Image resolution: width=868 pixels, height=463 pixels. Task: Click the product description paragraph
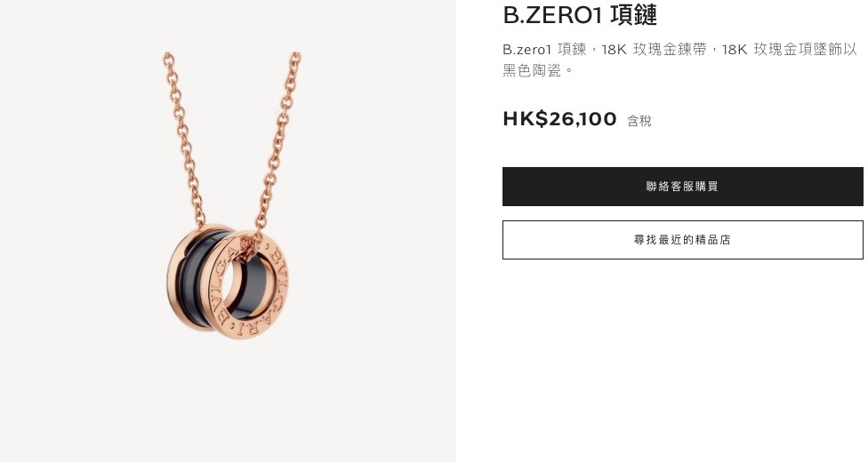[679, 60]
